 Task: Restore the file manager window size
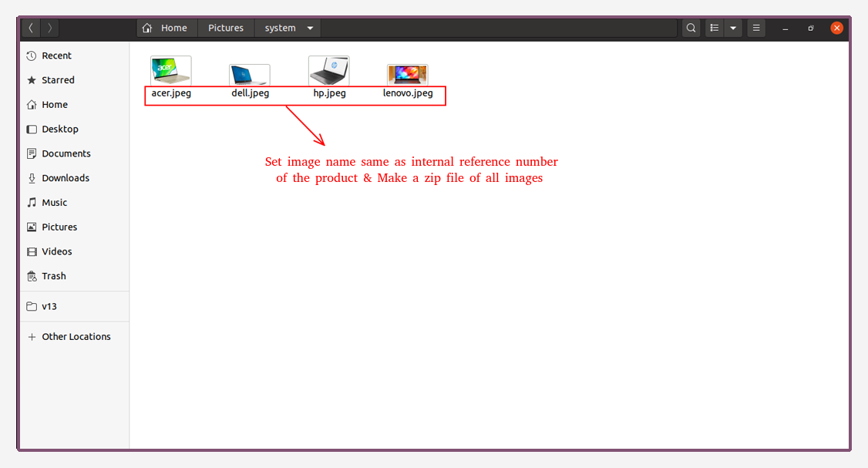(x=811, y=29)
